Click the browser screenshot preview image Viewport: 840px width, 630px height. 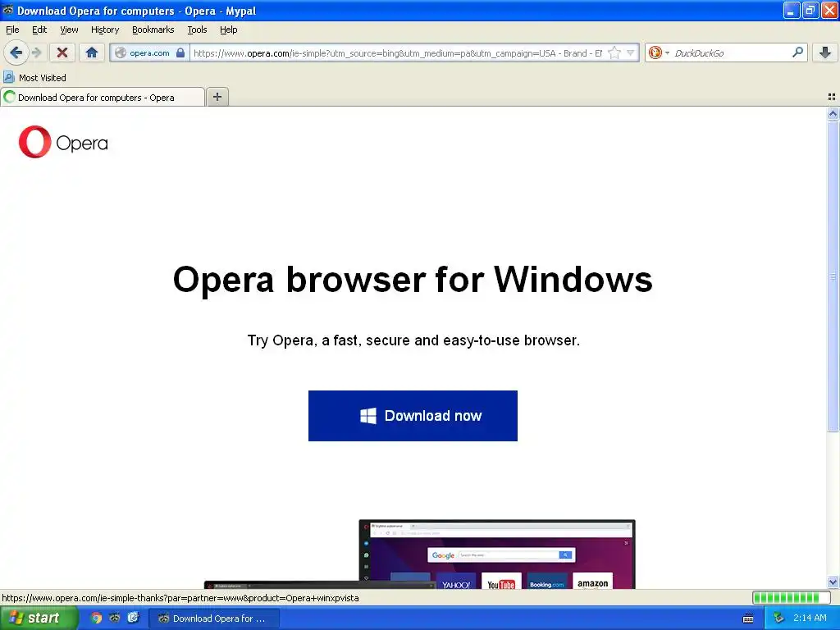coord(420,554)
